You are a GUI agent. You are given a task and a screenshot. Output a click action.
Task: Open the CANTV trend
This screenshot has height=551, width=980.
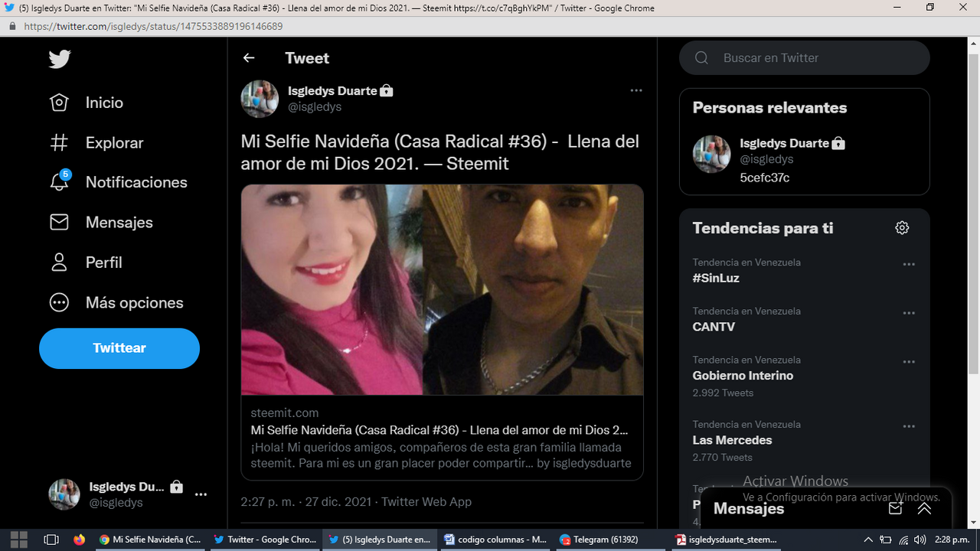(714, 327)
